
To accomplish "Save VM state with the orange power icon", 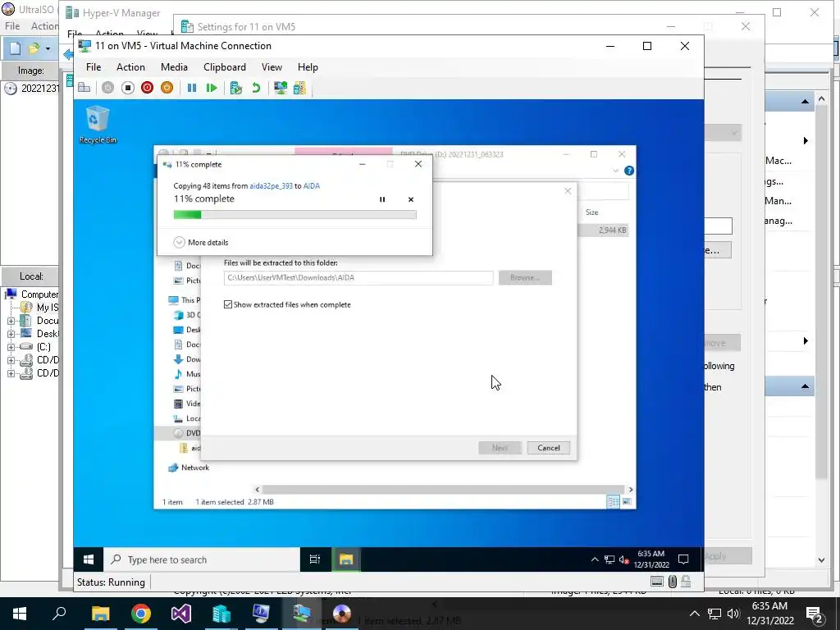I will [167, 88].
